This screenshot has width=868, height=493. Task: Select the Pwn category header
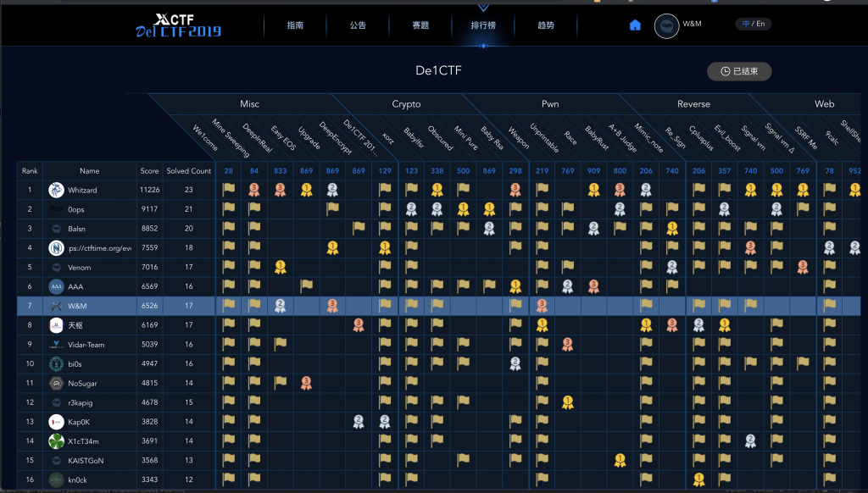550,104
